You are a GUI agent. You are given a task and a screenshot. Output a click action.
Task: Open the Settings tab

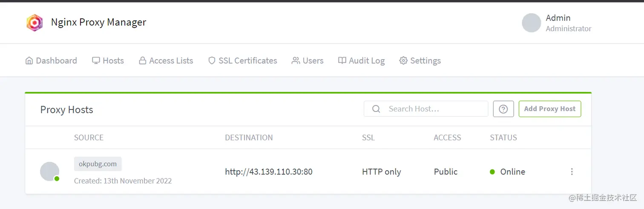(x=420, y=61)
